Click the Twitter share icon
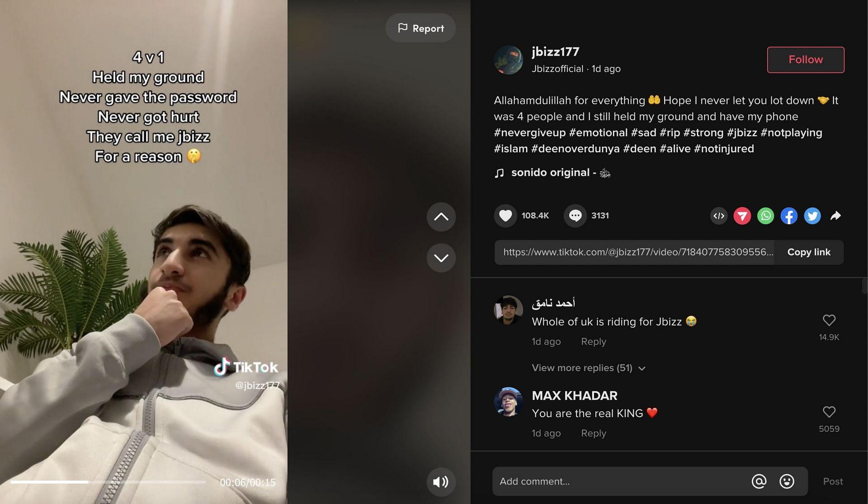868x504 pixels. 813,216
